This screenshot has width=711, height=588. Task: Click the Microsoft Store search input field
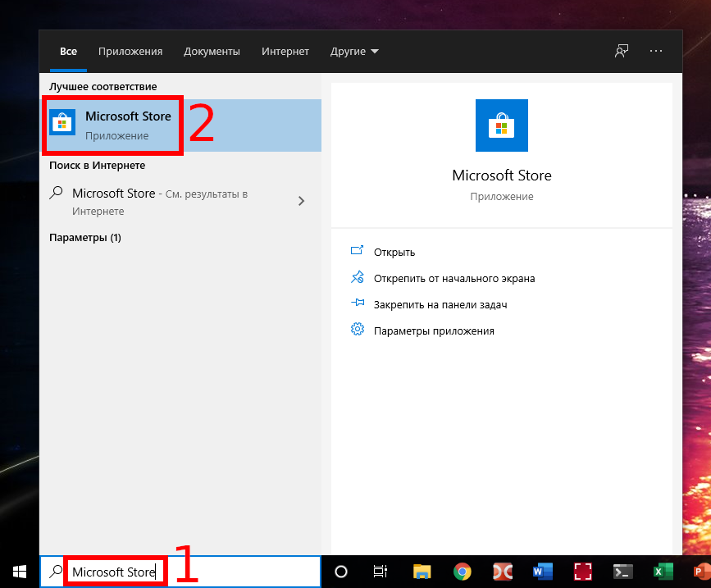[x=180, y=572]
